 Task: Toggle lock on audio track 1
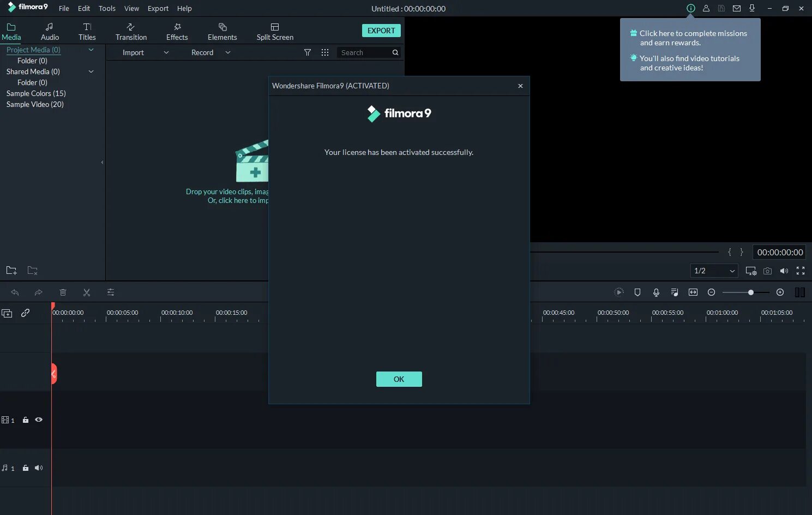(26, 468)
